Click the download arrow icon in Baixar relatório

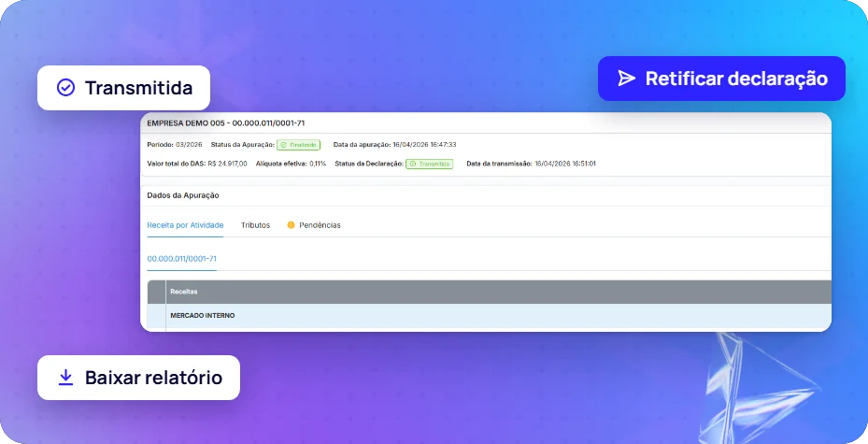click(66, 378)
